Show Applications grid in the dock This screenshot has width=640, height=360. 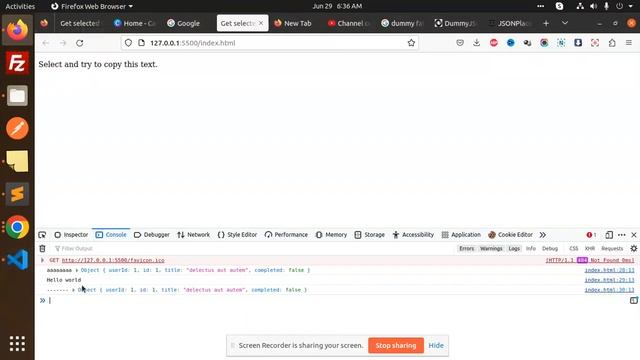(x=17, y=344)
